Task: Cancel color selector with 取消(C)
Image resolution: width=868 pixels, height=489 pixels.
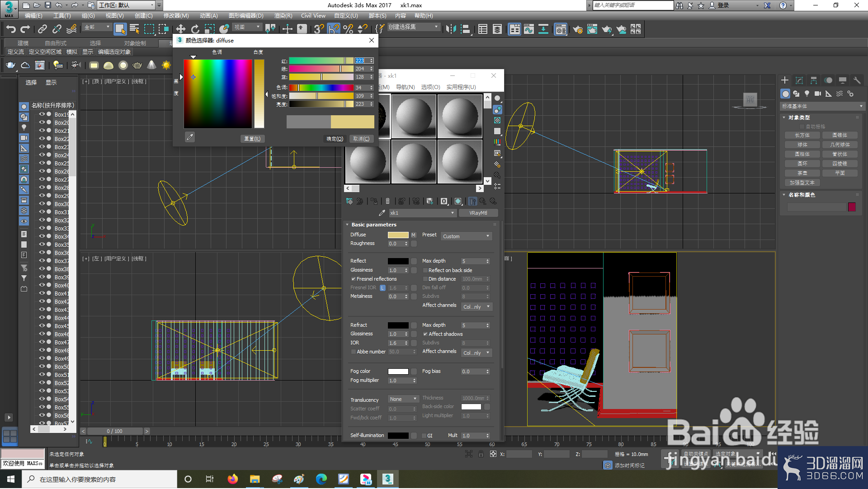Action: coord(361,139)
